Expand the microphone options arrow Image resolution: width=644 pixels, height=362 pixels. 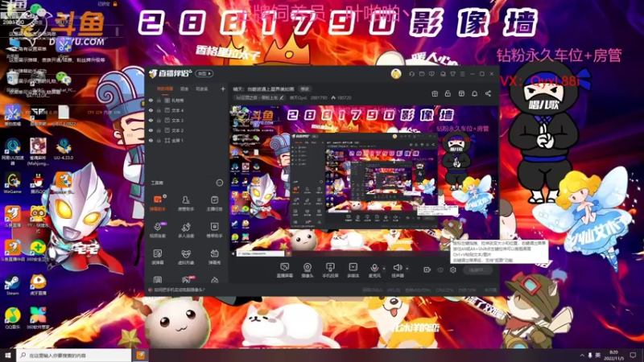click(384, 269)
